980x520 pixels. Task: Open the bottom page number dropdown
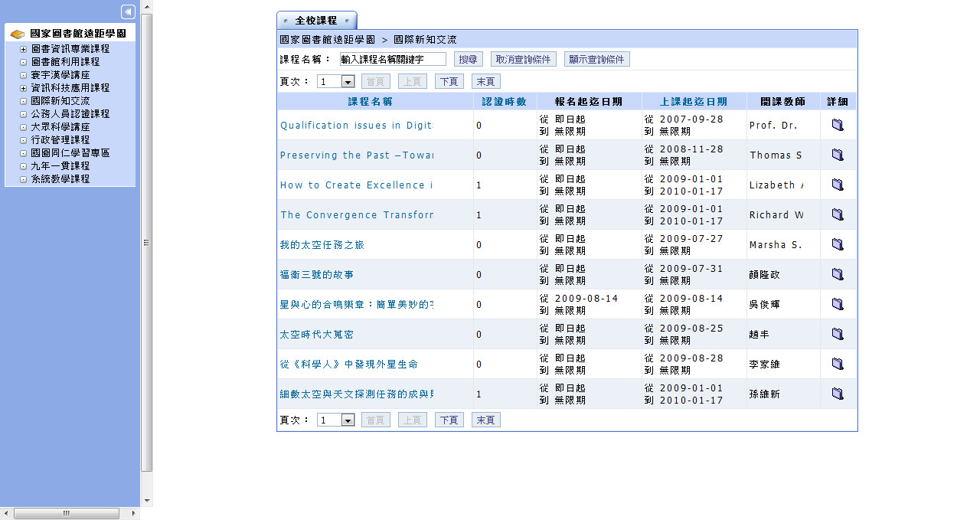pyautogui.click(x=348, y=420)
